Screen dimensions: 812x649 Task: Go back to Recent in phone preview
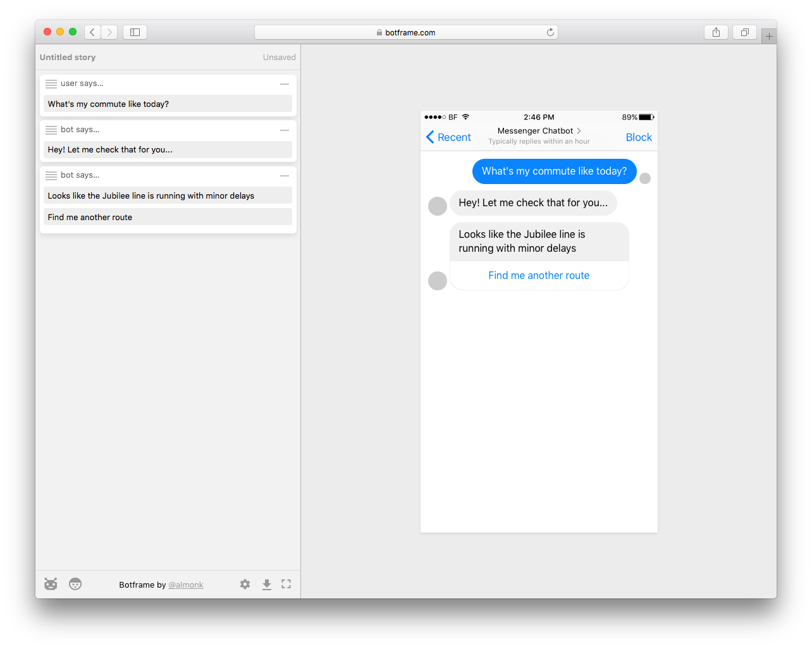tap(448, 137)
